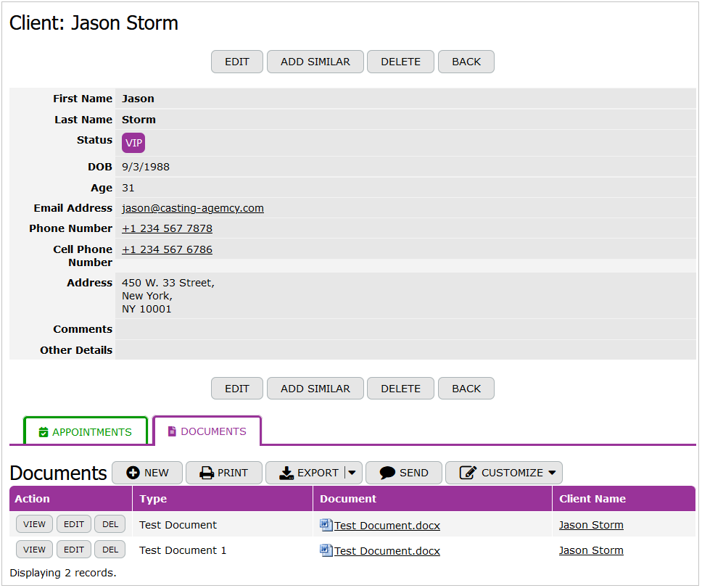Dial the phone number ending 7878
Screen dimensions: 702x588
coord(167,228)
